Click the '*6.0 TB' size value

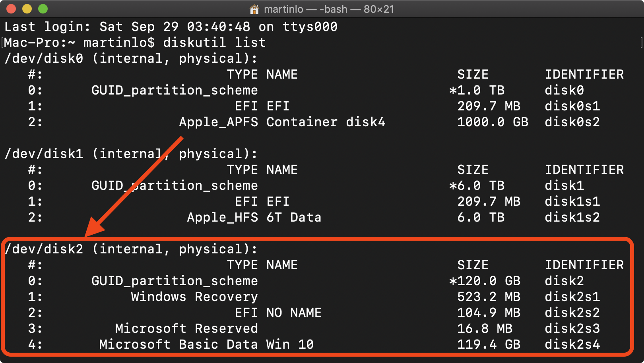point(477,185)
